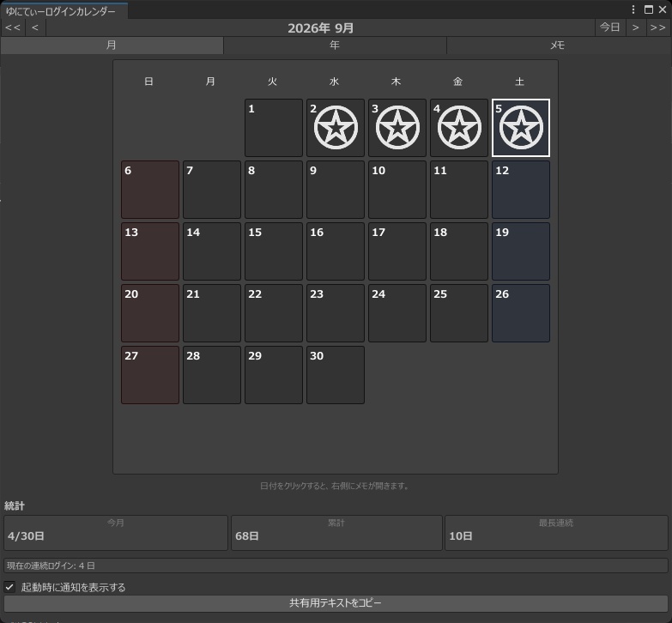
Task: Switch to the 年 tab
Action: coord(335,45)
